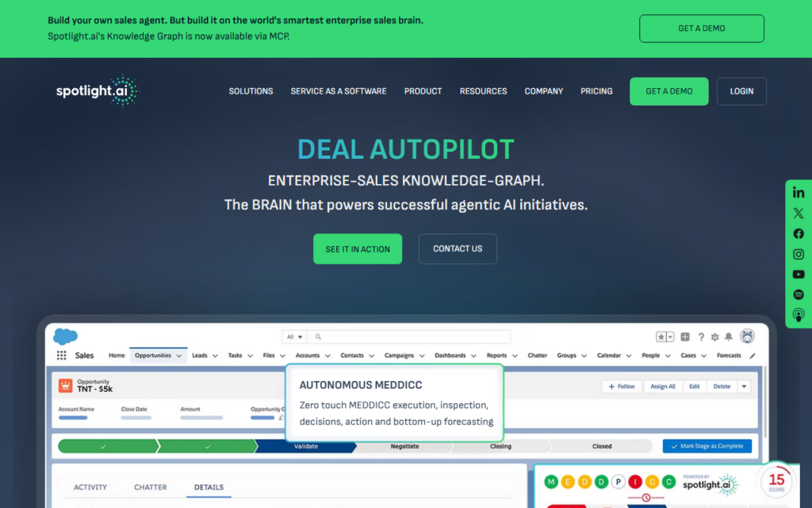Image resolution: width=812 pixels, height=508 pixels.
Task: Click the yellow E MEDDICC circle
Action: click(568, 482)
